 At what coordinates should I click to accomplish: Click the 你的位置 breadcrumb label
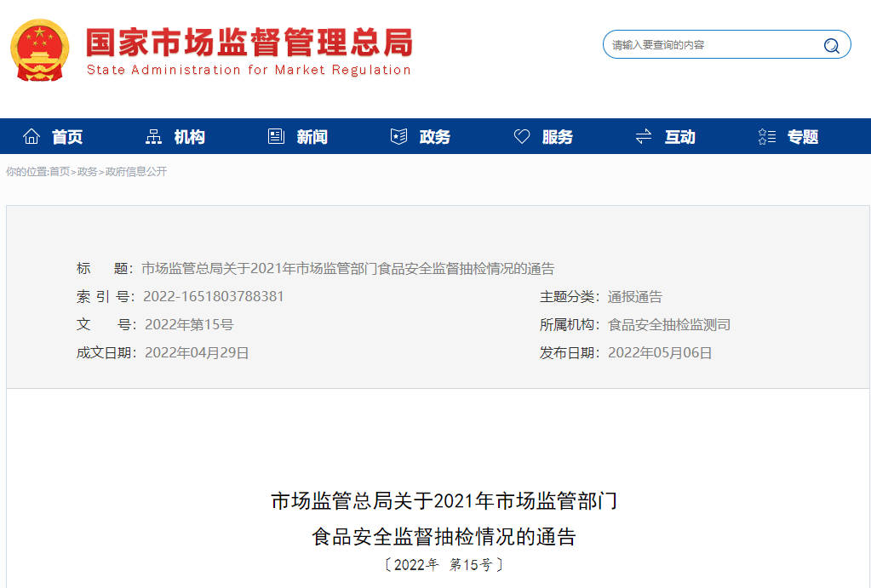pos(26,172)
